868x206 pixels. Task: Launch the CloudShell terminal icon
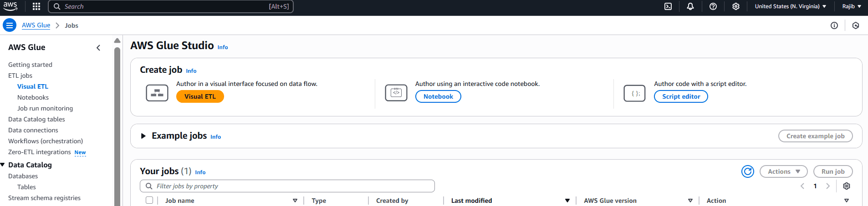pyautogui.click(x=668, y=6)
